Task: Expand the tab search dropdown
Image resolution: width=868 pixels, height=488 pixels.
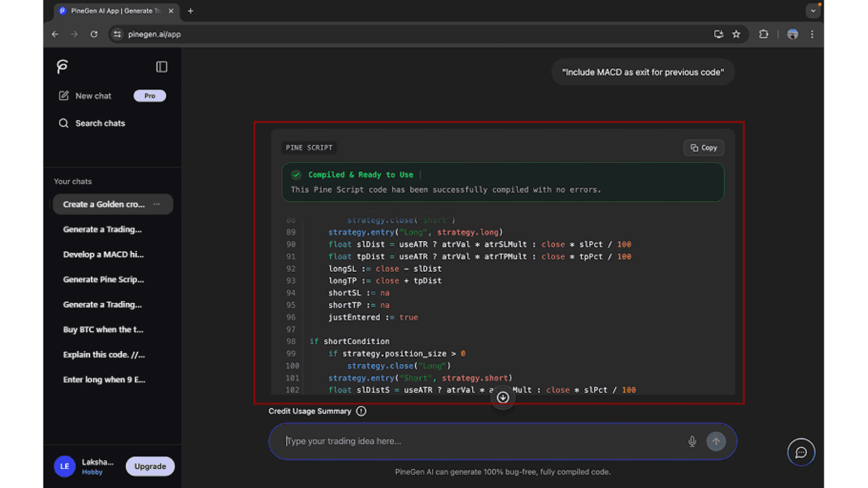Action: click(x=813, y=11)
